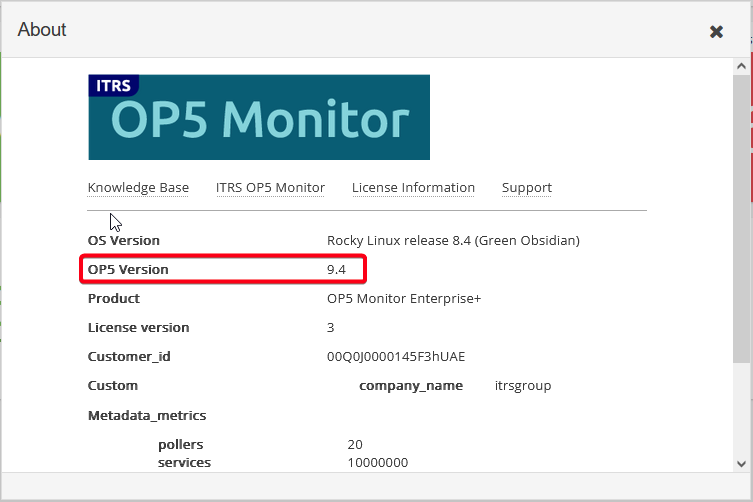Click the Customer_id value 00Q0J0000145F3hUAE
Screen dimensions: 753x502
[396, 356]
